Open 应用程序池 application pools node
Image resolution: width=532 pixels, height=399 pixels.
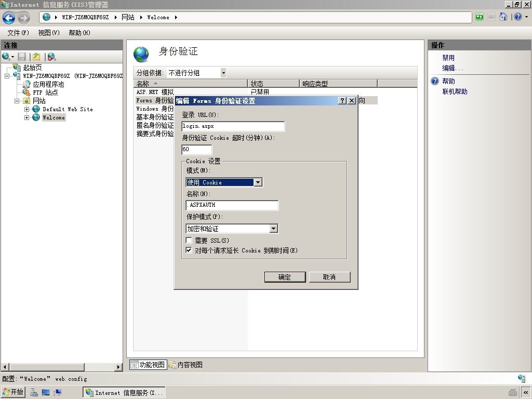tap(48, 84)
